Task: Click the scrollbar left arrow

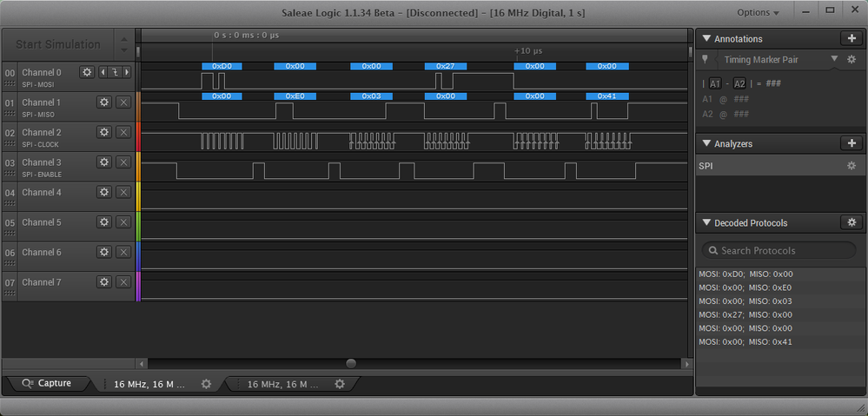Action: pos(142,364)
